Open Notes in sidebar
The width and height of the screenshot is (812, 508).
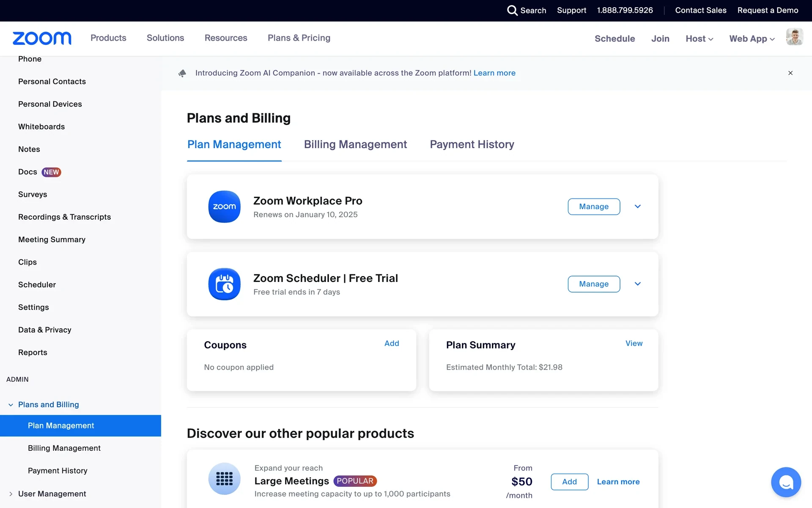(29, 149)
